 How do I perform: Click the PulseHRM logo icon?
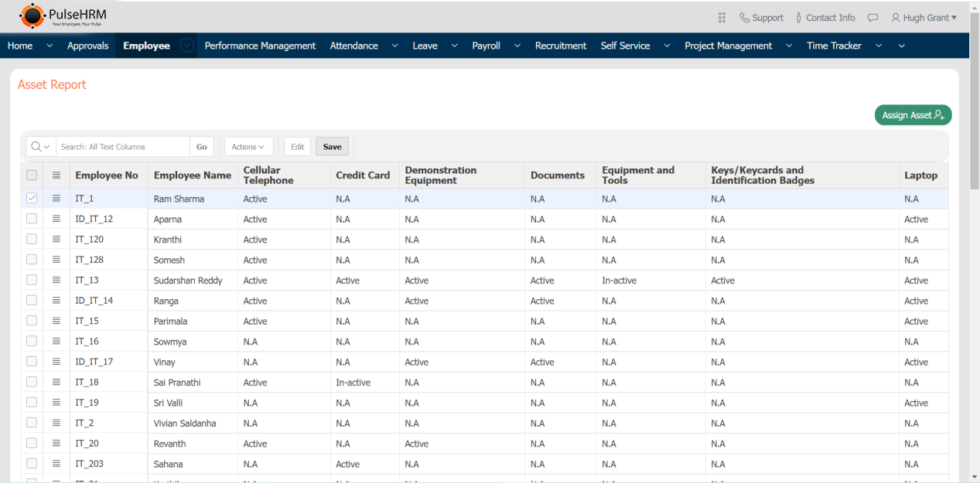[x=32, y=16]
